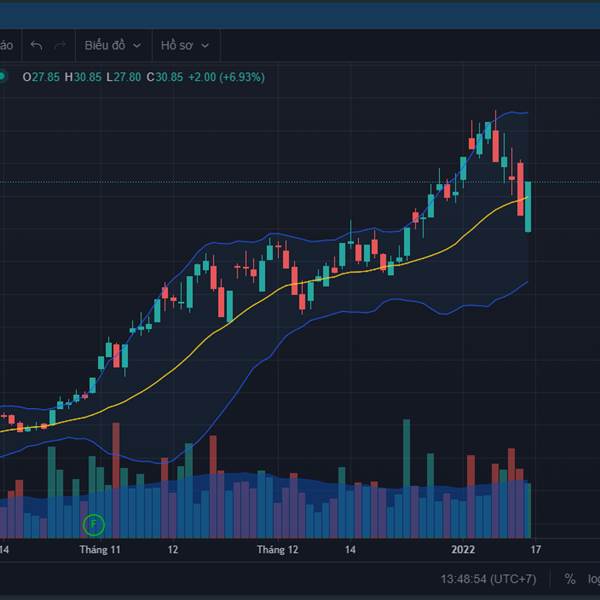Select the C30.85 close value
600x600 pixels.
165,77
